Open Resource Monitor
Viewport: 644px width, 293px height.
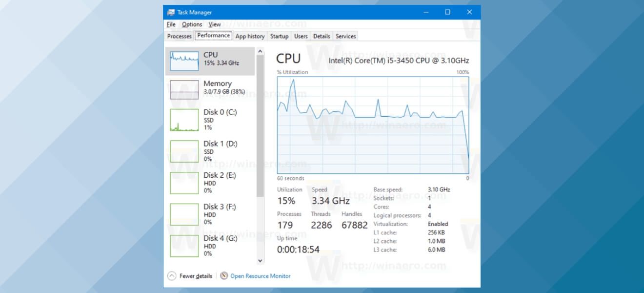(x=260, y=276)
